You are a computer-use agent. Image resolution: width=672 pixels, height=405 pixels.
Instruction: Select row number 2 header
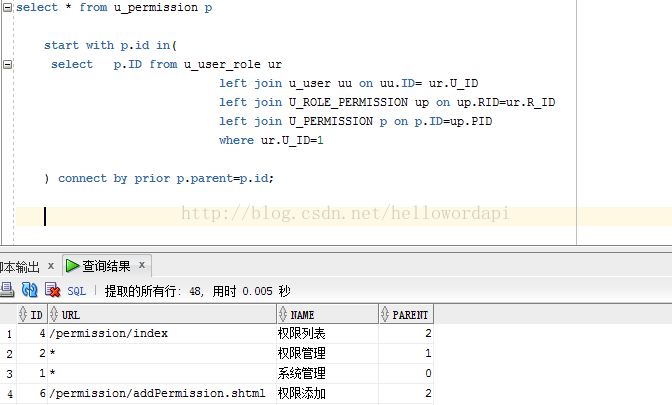pos(9,354)
